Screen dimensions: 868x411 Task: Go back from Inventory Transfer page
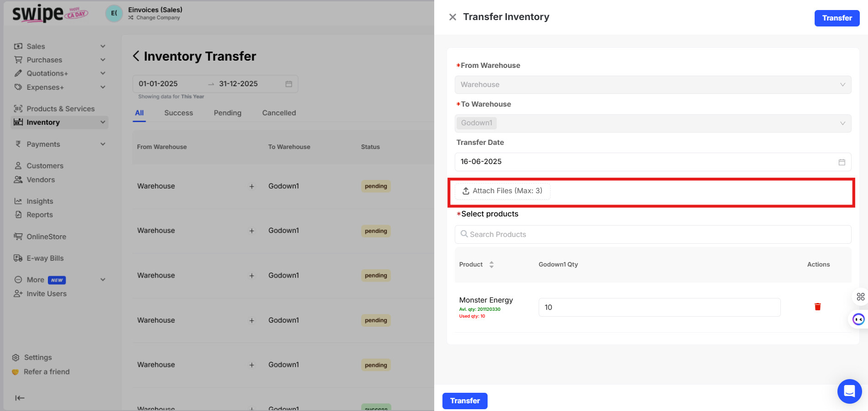tap(136, 56)
